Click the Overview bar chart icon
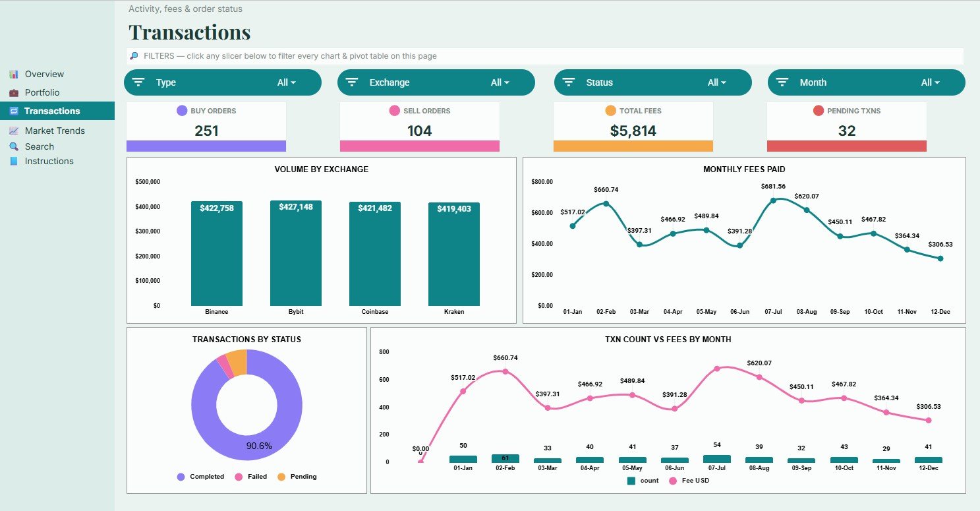The height and width of the screenshot is (511, 980). (13, 74)
